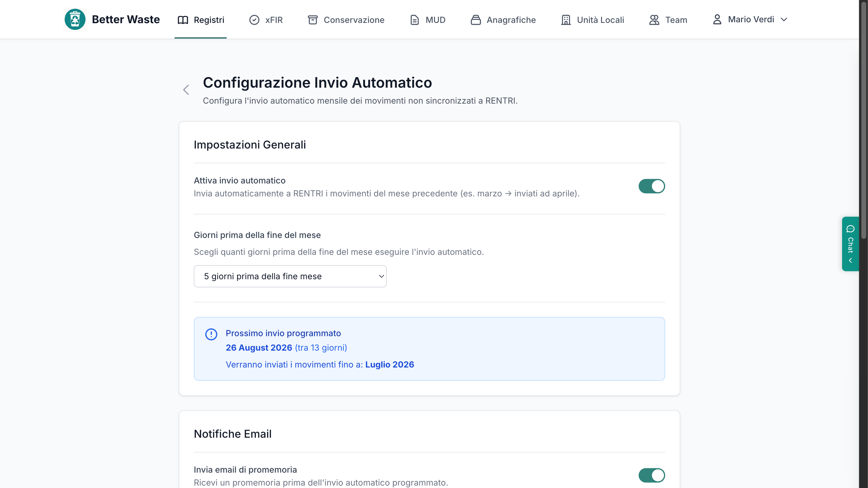Click the Better Waste recycling bin logo
Screen dimensions: 868x488
[x=75, y=20]
